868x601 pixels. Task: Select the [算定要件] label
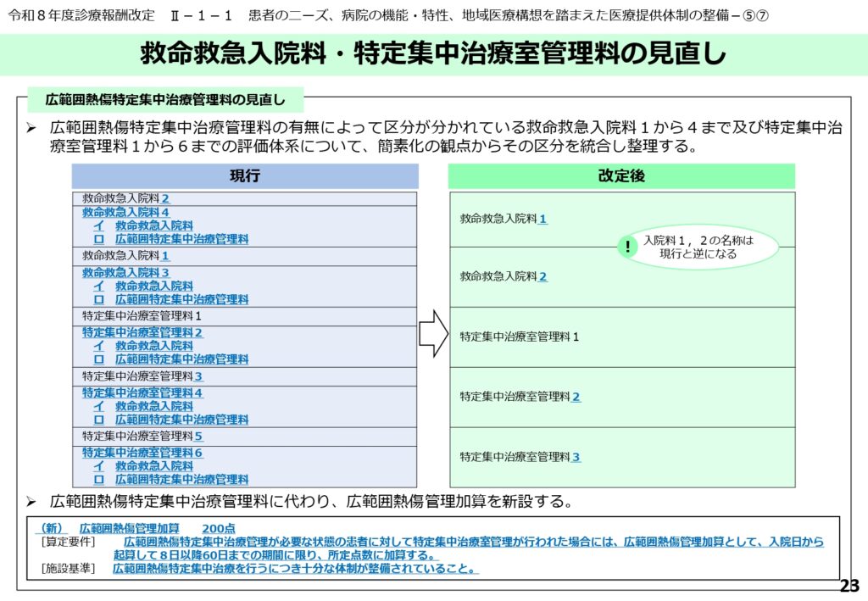pyautogui.click(x=68, y=542)
